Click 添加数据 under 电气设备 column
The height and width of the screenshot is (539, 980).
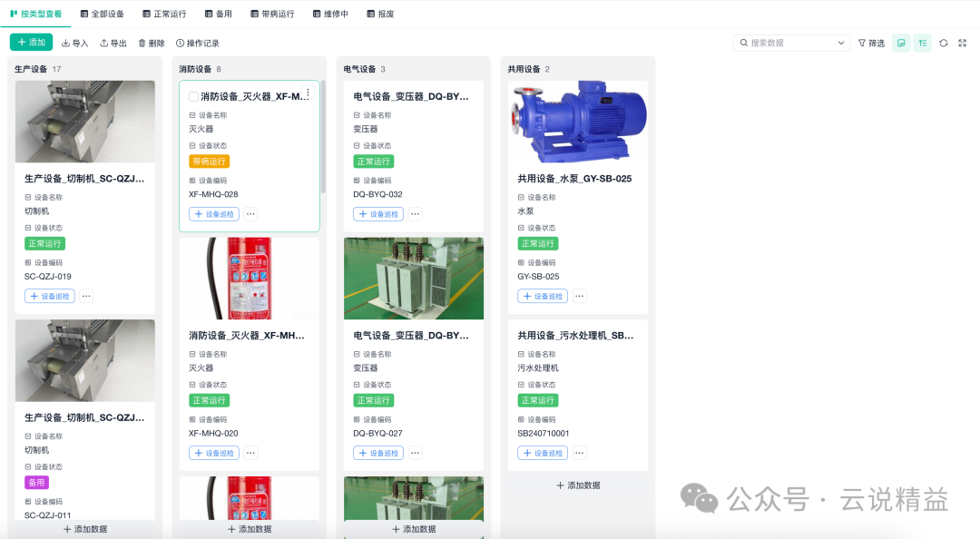coord(414,529)
